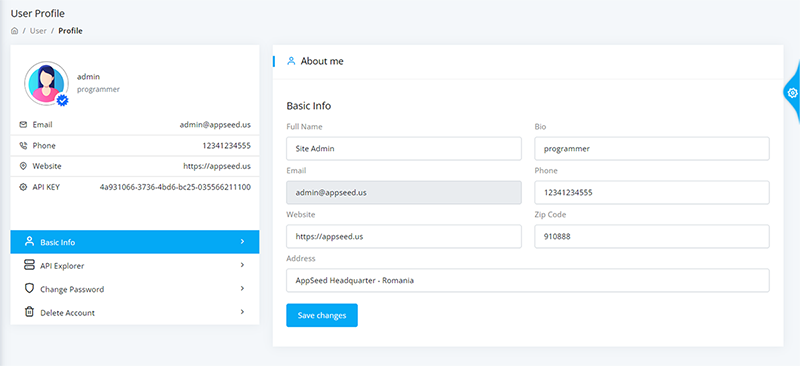The height and width of the screenshot is (366, 800).
Task: Focus the Full Name input field
Action: 404,149
